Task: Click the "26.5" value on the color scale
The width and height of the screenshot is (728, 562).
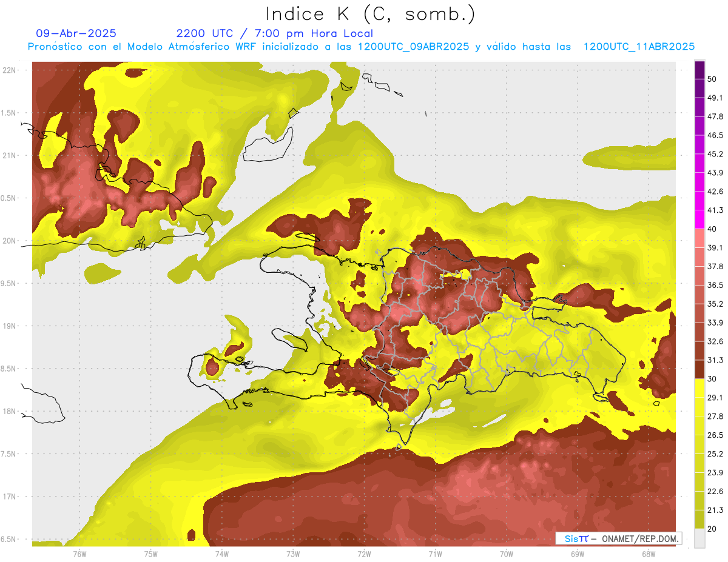Action: 715,435
